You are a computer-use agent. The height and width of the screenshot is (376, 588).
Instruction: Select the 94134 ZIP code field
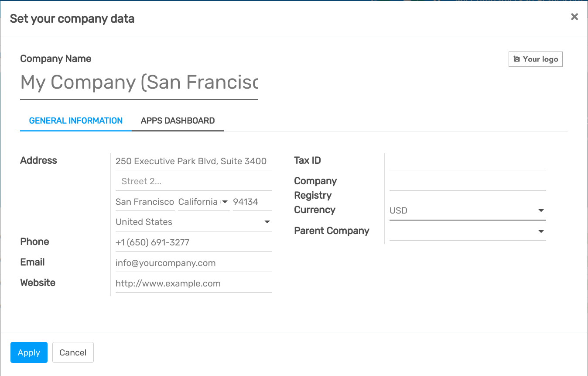coord(252,202)
